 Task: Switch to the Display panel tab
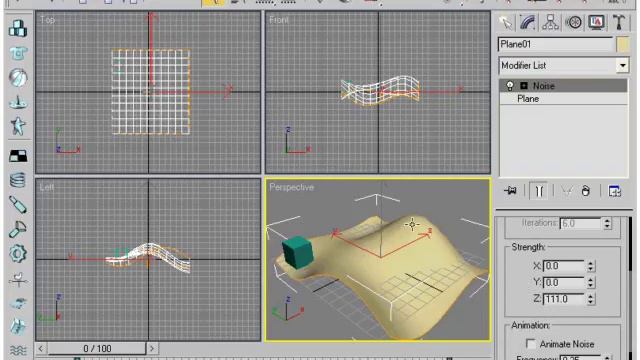pos(596,22)
